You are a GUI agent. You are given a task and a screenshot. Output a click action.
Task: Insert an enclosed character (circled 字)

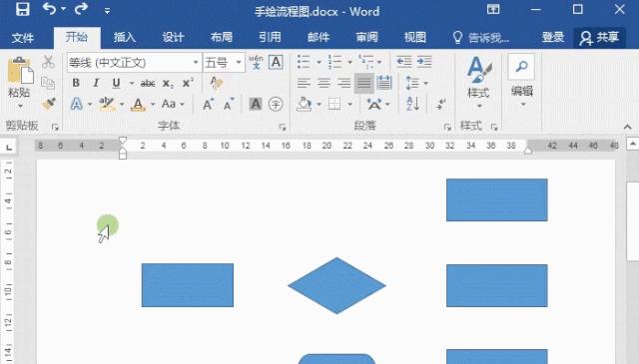tap(276, 105)
